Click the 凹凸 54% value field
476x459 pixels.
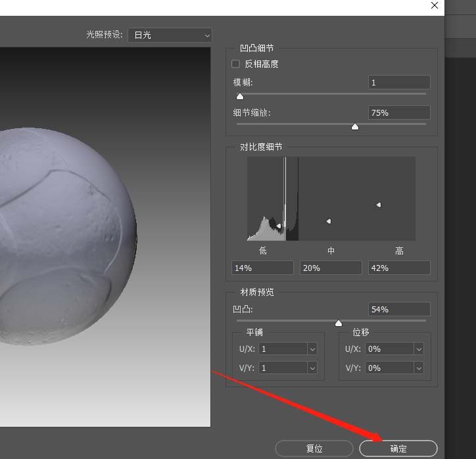pyautogui.click(x=398, y=309)
